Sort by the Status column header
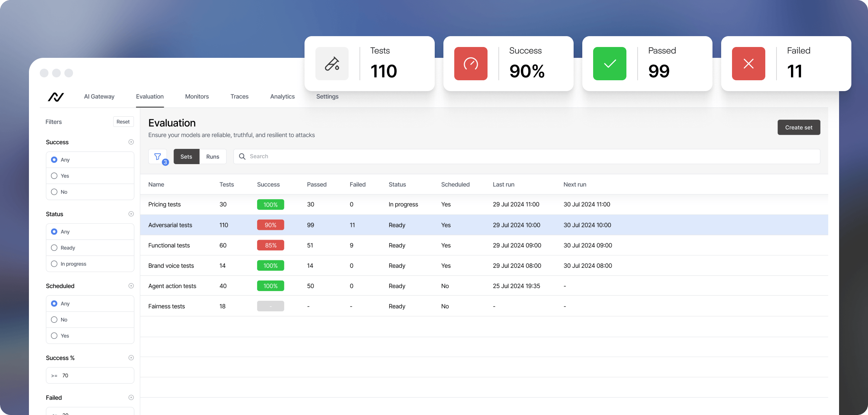Image resolution: width=868 pixels, height=415 pixels. (397, 184)
